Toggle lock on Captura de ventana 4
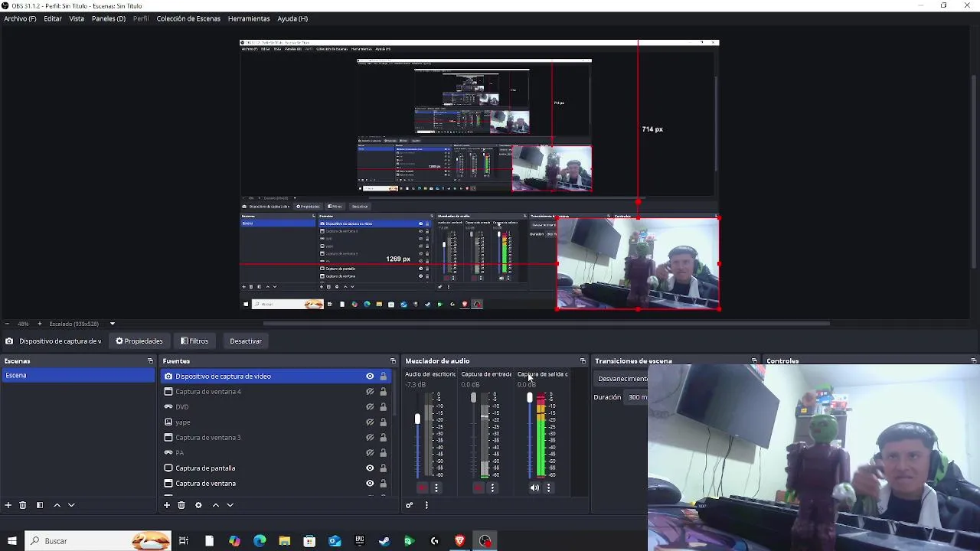This screenshot has height=551, width=980. point(384,392)
